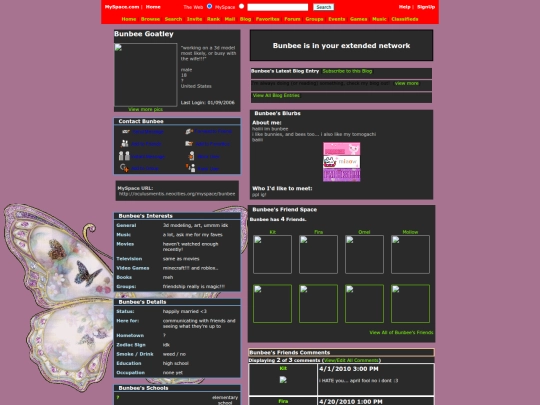Screen dimensions: 540x405
Task: Click the search text field
Action: [278, 7]
